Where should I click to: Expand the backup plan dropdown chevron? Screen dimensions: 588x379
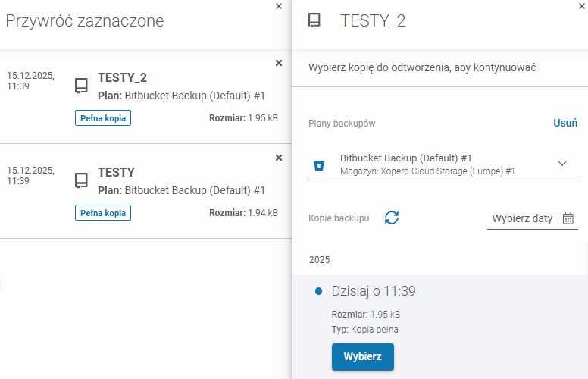561,164
